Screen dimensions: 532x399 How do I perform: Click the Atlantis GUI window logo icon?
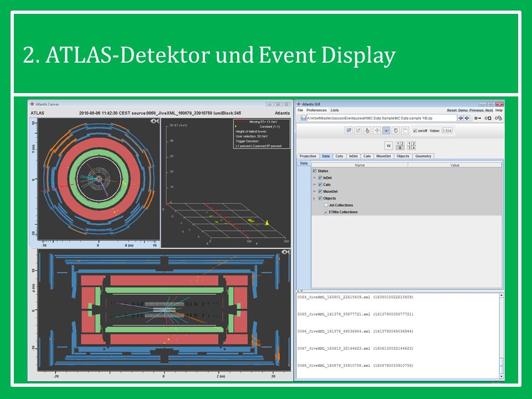(x=299, y=104)
